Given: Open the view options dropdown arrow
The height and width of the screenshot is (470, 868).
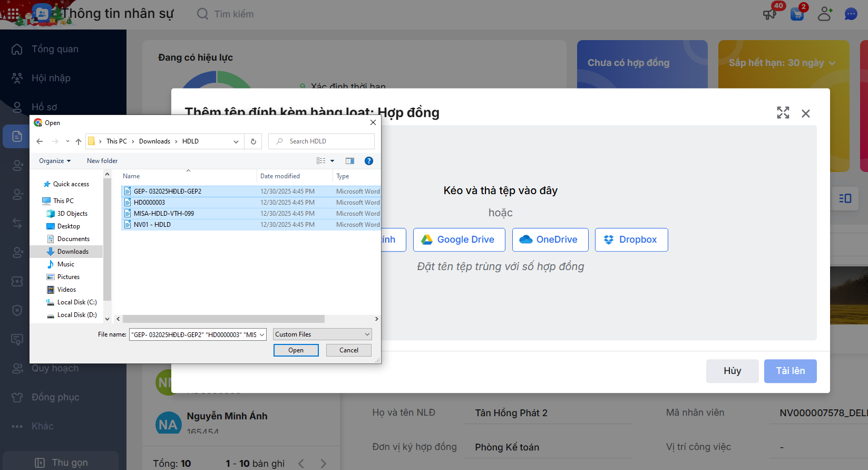Looking at the screenshot, I should pyautogui.click(x=332, y=161).
